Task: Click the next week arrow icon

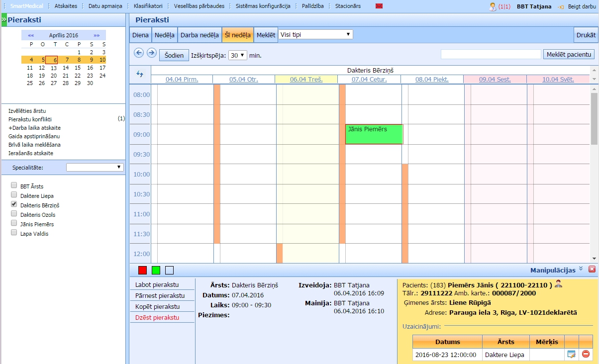Action: tap(152, 53)
